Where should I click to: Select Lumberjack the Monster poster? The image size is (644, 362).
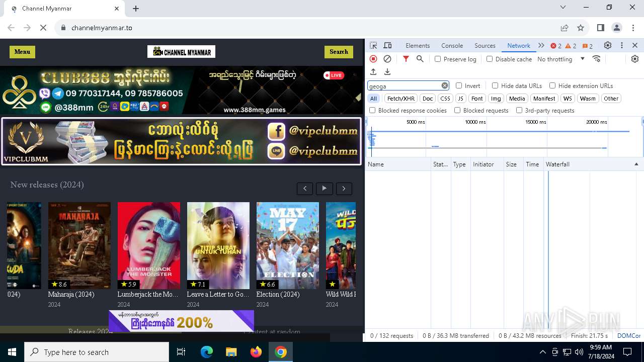[x=149, y=245]
